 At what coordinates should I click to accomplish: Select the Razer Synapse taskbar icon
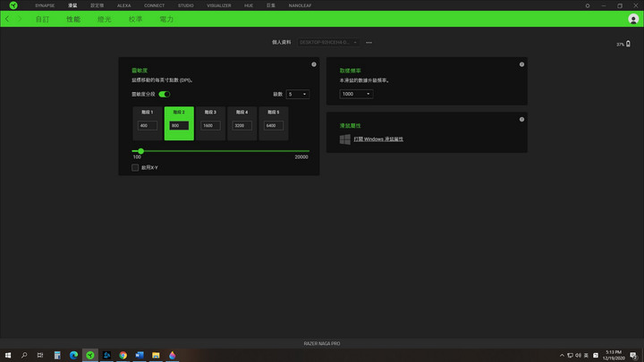coord(90,355)
